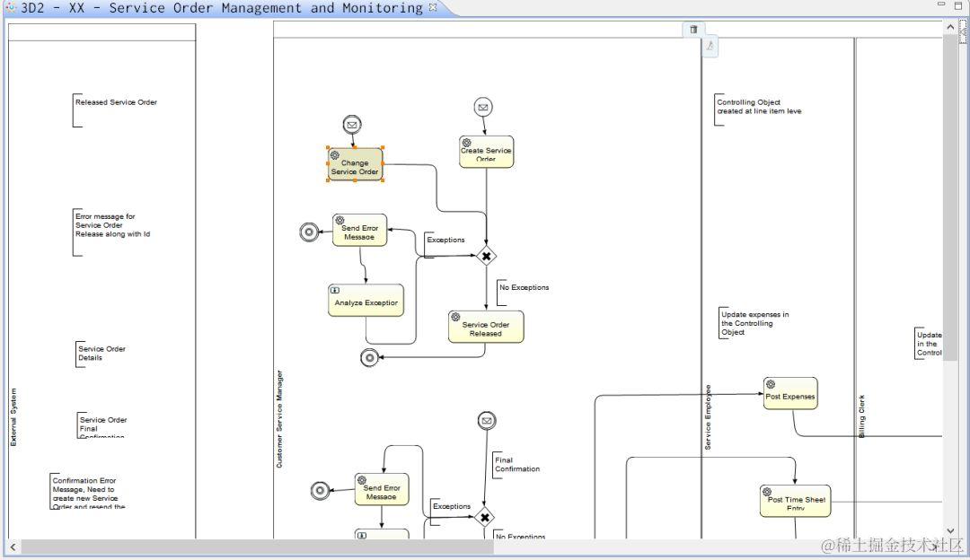The image size is (970, 560).
Task: Select Update expenses in the Controlling Object annotation
Action: [x=754, y=323]
